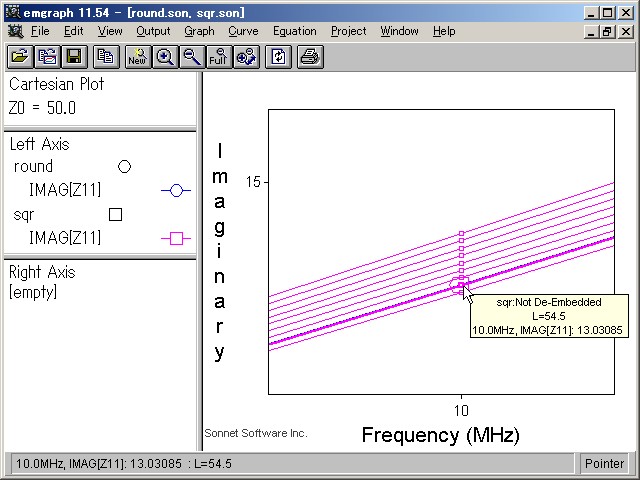Open the File menu

pos(40,31)
